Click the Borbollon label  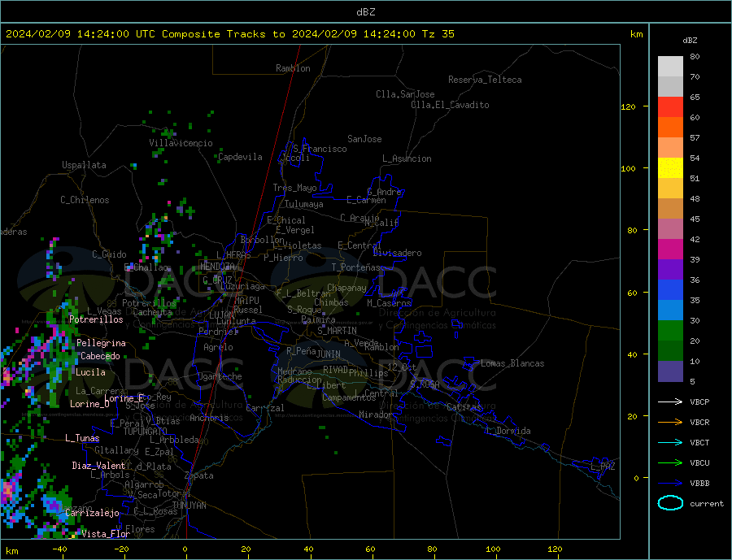pos(263,240)
